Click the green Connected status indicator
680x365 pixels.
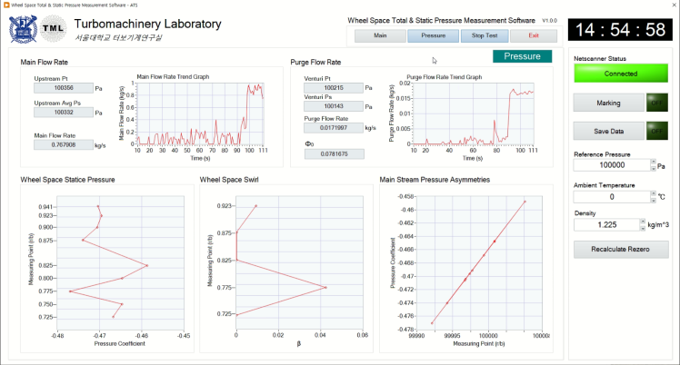tap(621, 73)
